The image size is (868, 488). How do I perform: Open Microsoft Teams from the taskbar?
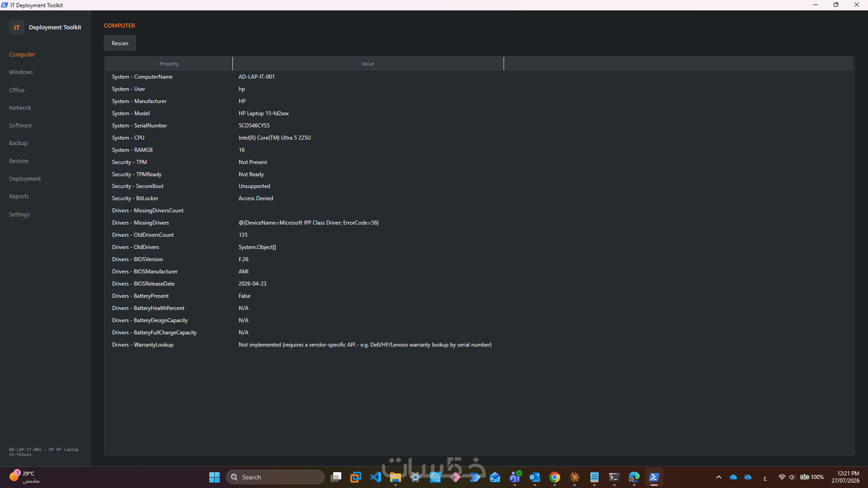pos(515,477)
